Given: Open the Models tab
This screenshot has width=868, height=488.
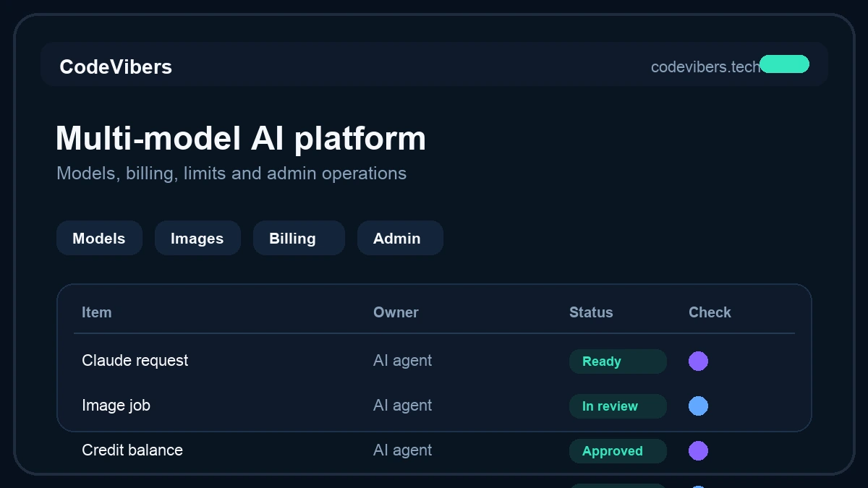Looking at the screenshot, I should (x=99, y=238).
